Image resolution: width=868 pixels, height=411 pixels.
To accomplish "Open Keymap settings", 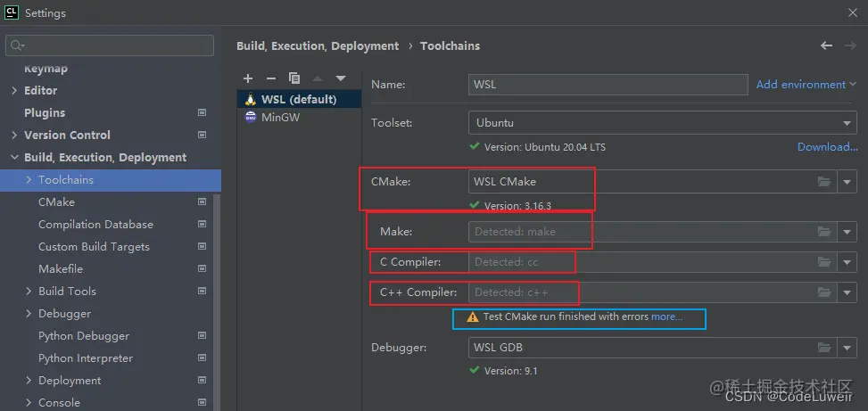I will (x=46, y=69).
